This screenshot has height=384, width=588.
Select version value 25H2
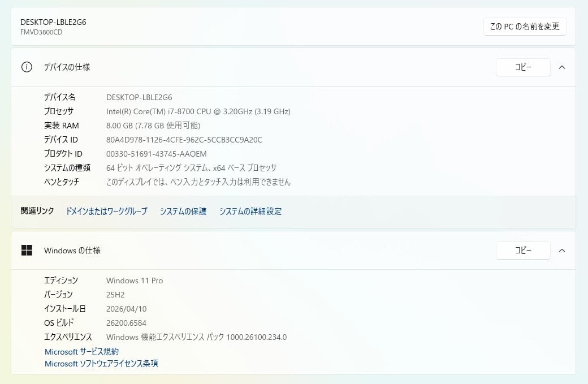115,295
